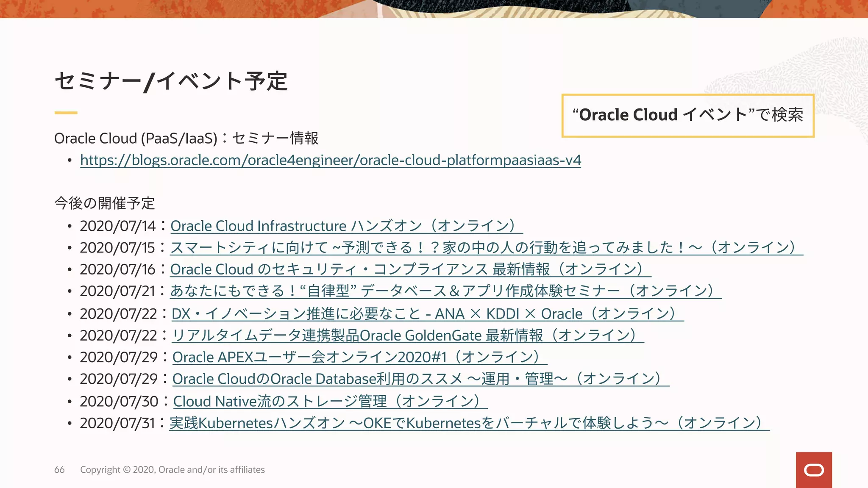The width and height of the screenshot is (868, 488).
Task: Open Oracle APEXユーザー会オンライン2020#1 link
Action: (x=360, y=357)
